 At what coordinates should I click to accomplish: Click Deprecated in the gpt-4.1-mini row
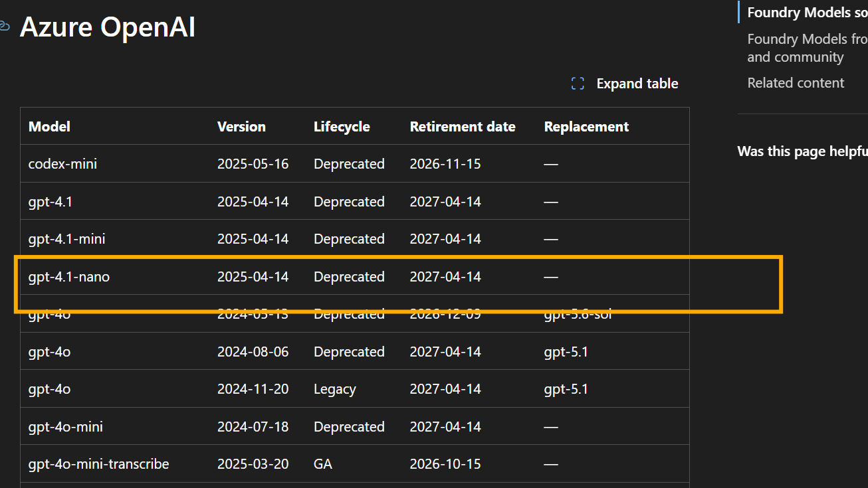tap(349, 238)
